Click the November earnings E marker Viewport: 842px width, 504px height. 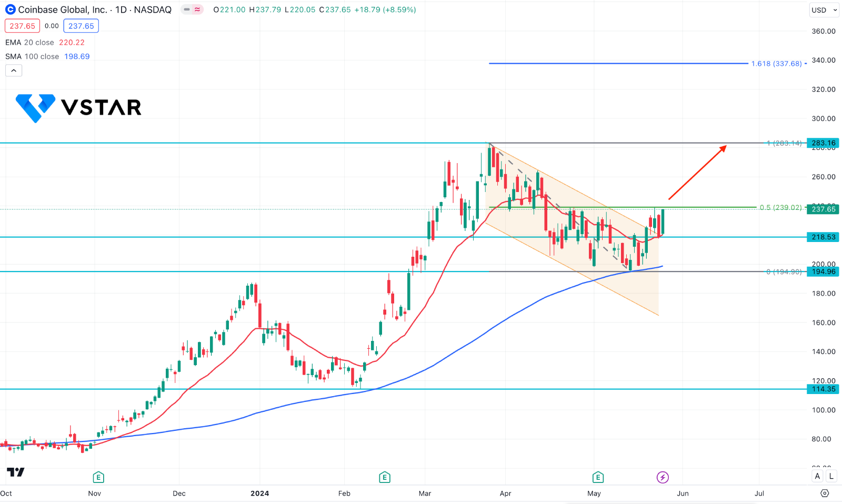(98, 477)
